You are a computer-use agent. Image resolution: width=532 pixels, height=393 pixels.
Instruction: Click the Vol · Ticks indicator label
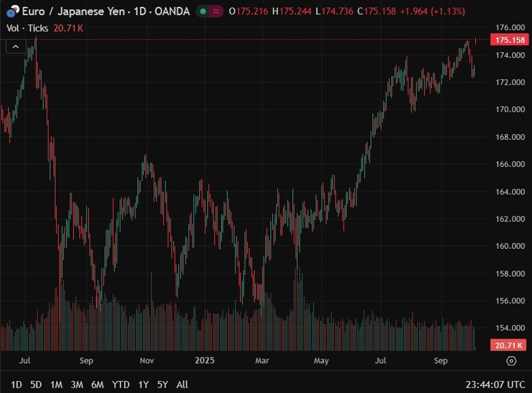28,28
